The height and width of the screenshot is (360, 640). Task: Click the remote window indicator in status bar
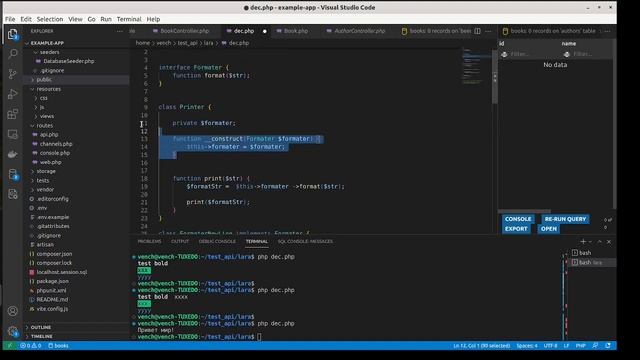[10, 346]
